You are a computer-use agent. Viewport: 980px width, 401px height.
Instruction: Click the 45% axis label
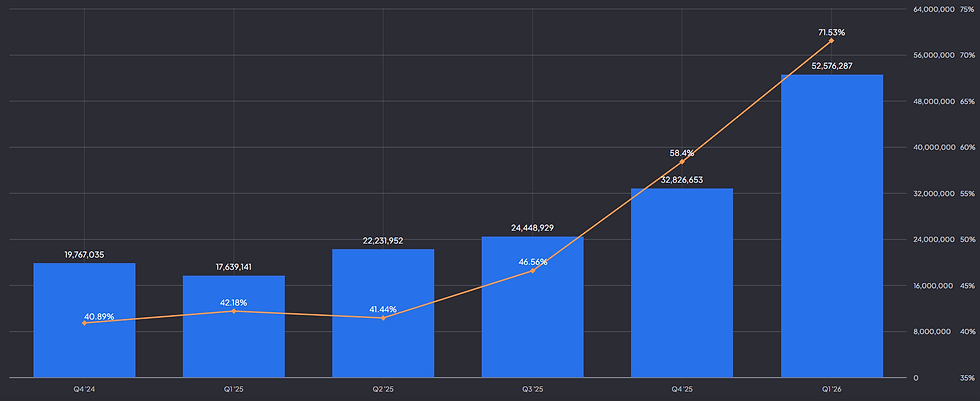coord(968,285)
